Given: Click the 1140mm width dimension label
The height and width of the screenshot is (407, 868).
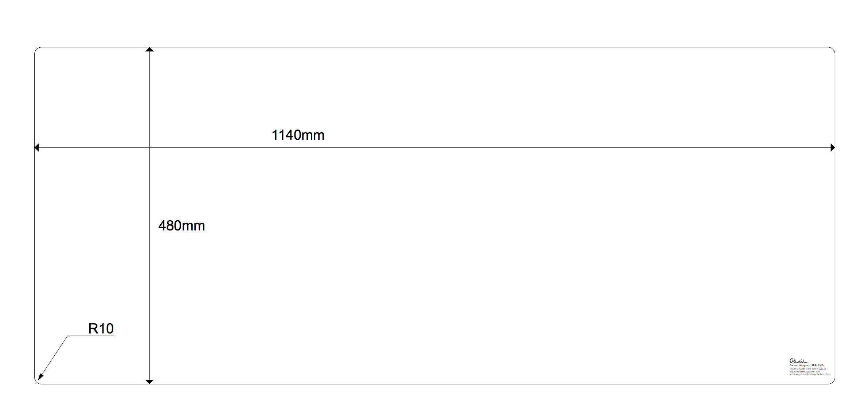Looking at the screenshot, I should coord(298,135).
